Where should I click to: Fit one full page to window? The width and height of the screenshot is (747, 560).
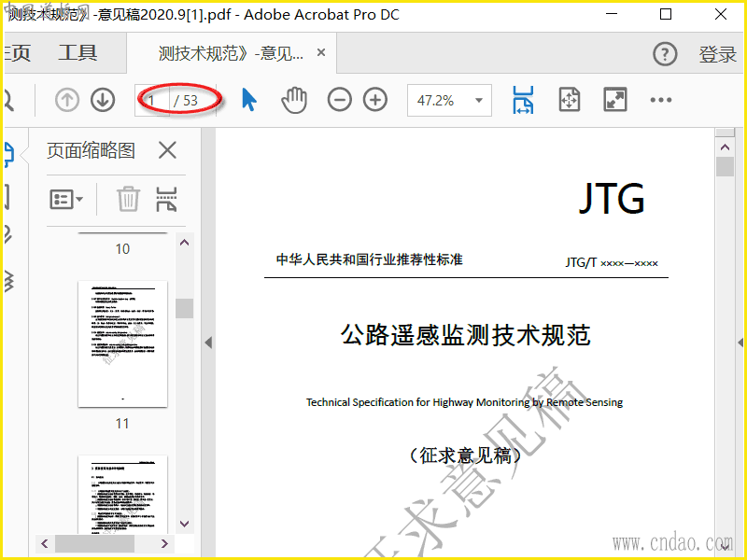coord(570,100)
